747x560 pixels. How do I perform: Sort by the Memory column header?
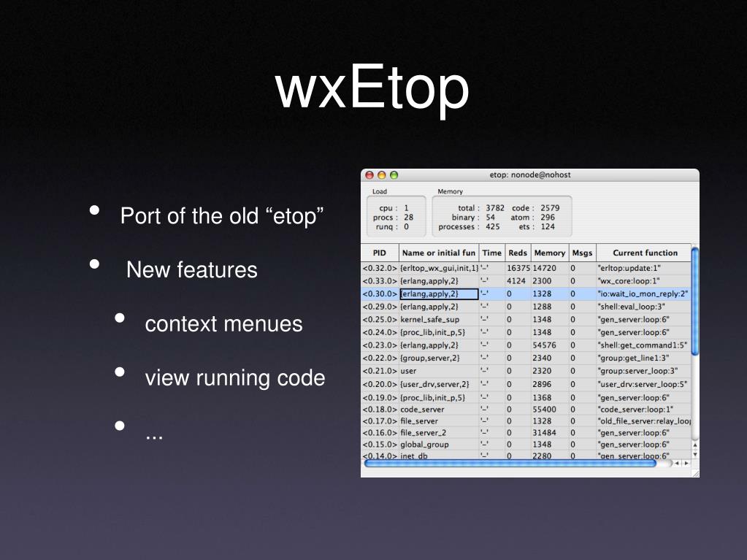549,253
